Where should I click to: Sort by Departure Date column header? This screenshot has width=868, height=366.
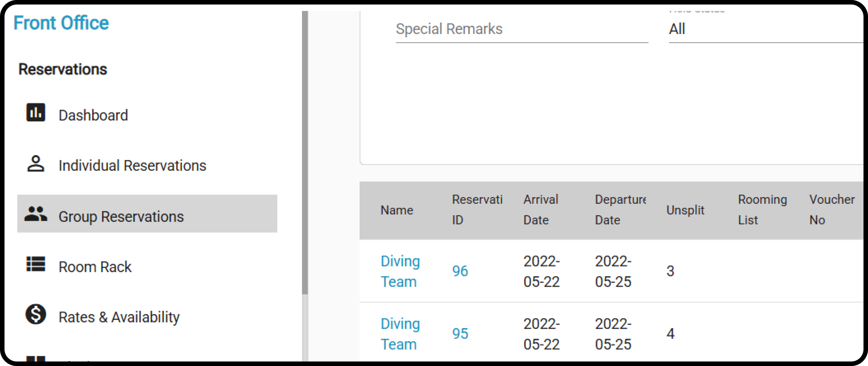coord(620,210)
